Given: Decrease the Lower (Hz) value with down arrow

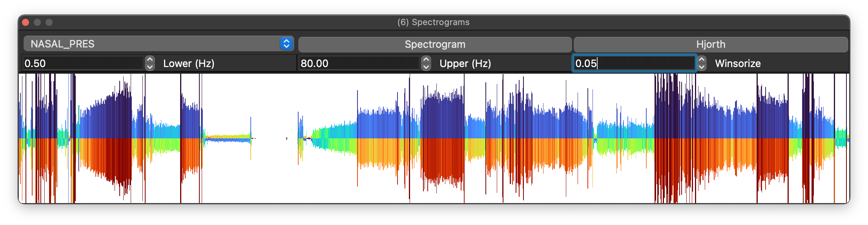Looking at the screenshot, I should click(x=150, y=67).
